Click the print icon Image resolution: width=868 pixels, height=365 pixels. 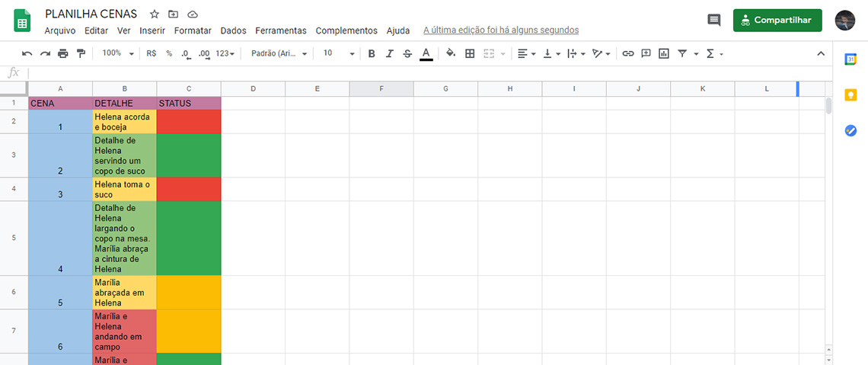tap(62, 53)
